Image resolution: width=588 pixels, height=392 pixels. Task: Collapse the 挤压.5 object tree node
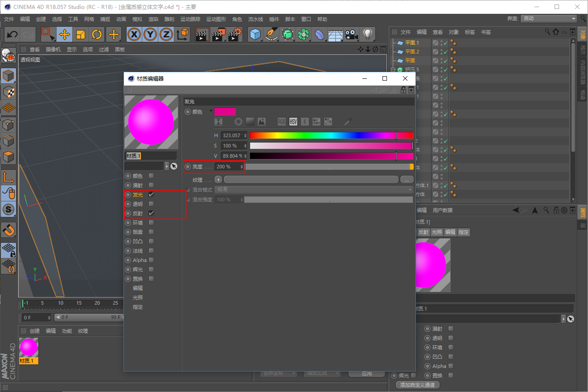[x=393, y=69]
